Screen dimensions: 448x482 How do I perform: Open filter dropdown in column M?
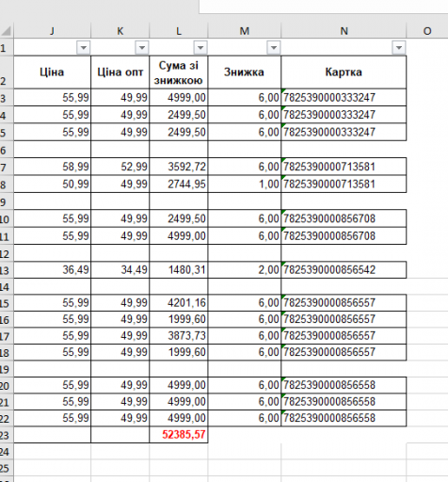click(x=274, y=48)
